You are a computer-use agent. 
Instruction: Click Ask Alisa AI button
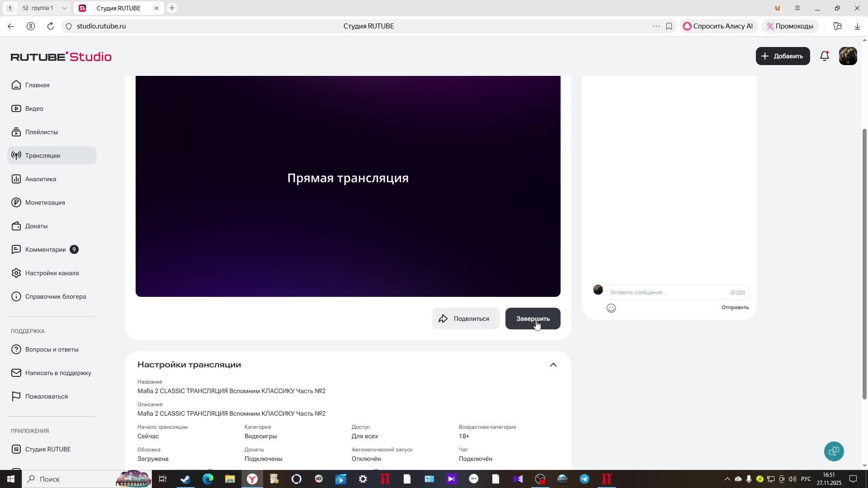pos(718,26)
